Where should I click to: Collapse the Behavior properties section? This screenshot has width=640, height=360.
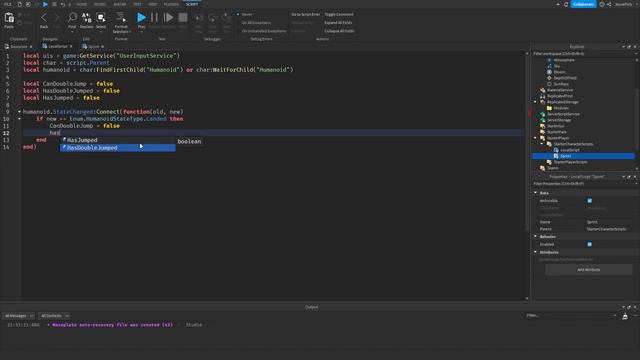[536, 236]
